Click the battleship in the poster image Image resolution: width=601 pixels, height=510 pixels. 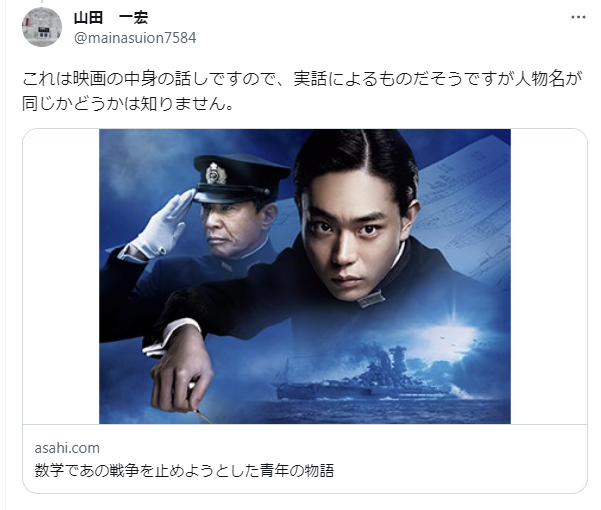point(365,379)
